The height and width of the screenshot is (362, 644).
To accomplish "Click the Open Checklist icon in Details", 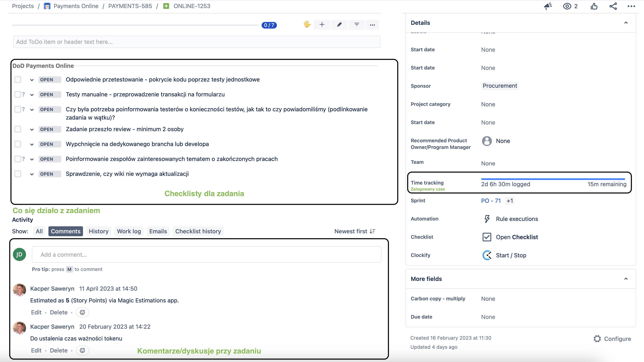I will click(487, 237).
